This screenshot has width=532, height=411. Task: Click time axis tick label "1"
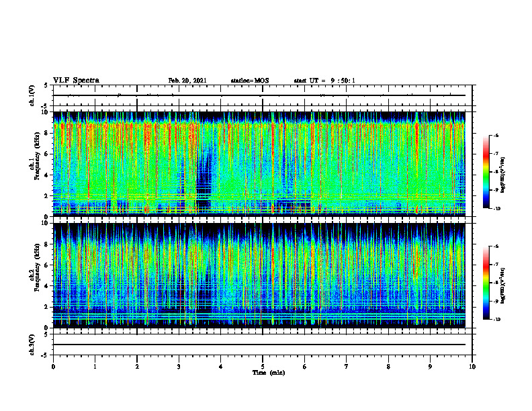point(95,367)
